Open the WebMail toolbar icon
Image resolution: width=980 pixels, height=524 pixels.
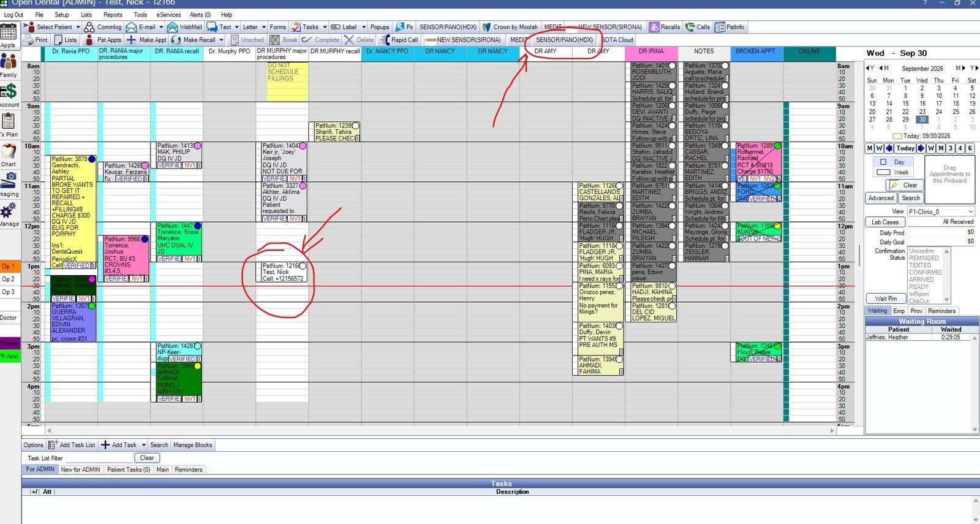[x=172, y=27]
